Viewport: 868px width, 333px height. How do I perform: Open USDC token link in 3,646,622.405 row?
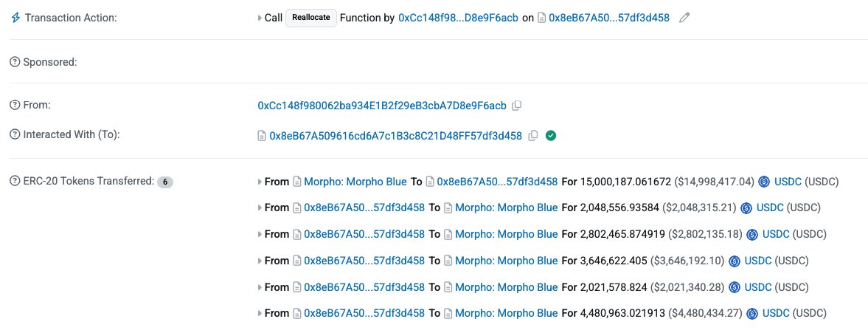click(x=758, y=261)
